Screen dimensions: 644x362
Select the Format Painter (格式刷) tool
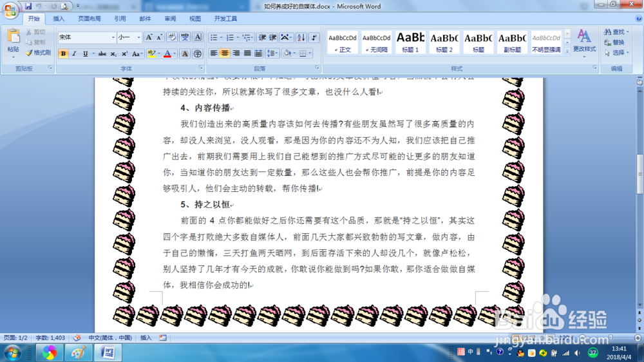[38, 53]
